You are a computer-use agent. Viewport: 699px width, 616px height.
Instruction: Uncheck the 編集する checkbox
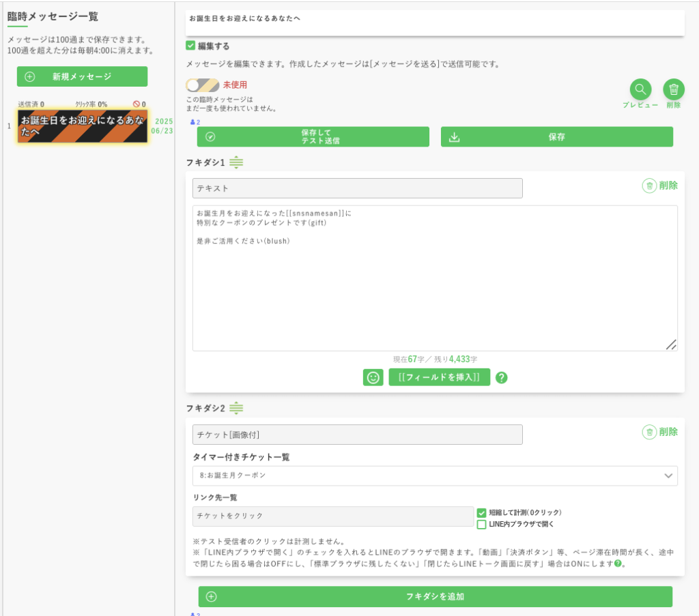[191, 46]
